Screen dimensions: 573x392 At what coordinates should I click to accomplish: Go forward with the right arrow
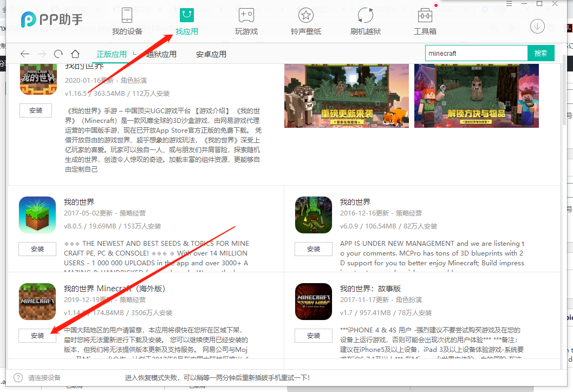(42, 54)
